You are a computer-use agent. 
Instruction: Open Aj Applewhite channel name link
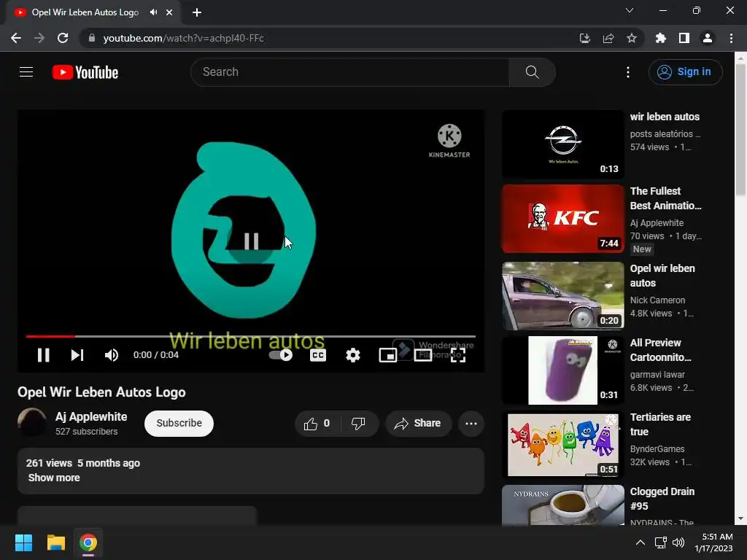click(91, 416)
